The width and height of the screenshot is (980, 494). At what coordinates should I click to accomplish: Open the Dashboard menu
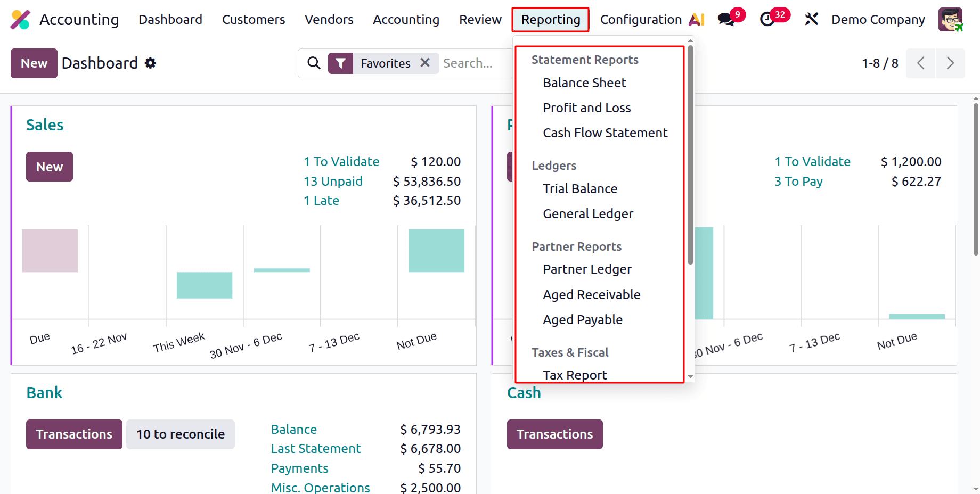[170, 20]
